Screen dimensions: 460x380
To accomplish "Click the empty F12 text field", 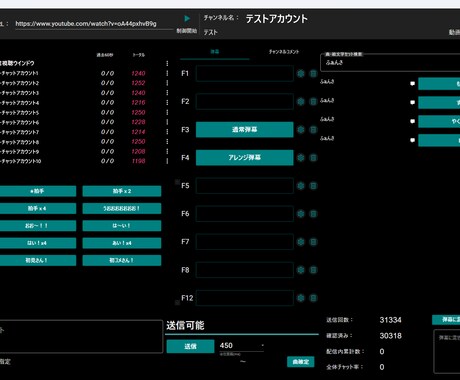I will point(245,298).
